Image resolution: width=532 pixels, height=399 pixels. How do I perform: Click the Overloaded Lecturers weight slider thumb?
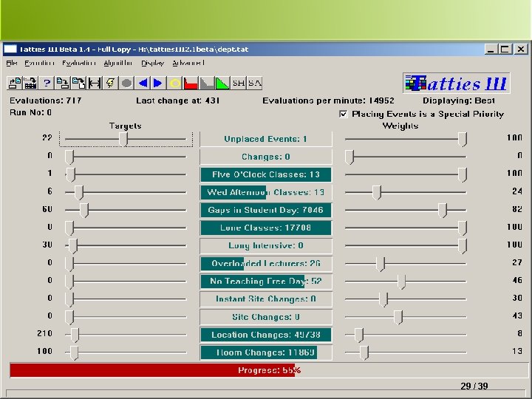(x=381, y=264)
